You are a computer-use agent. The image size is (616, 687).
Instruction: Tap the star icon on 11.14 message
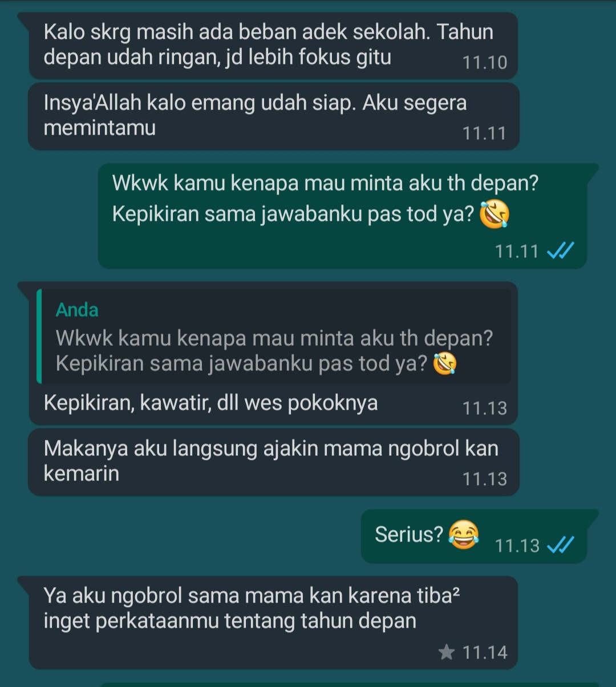[x=447, y=652]
